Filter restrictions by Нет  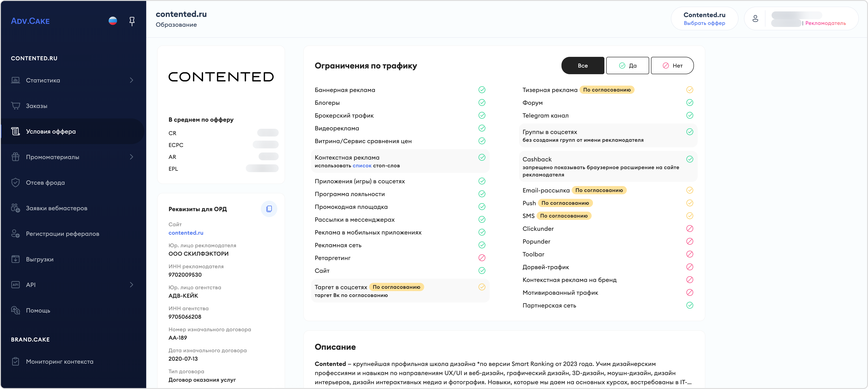tap(672, 66)
